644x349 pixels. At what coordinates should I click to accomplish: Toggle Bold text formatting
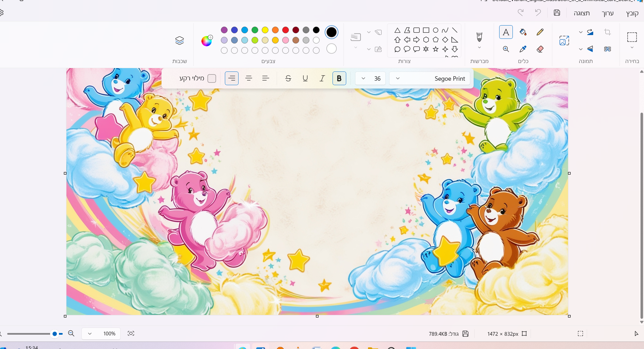[339, 78]
